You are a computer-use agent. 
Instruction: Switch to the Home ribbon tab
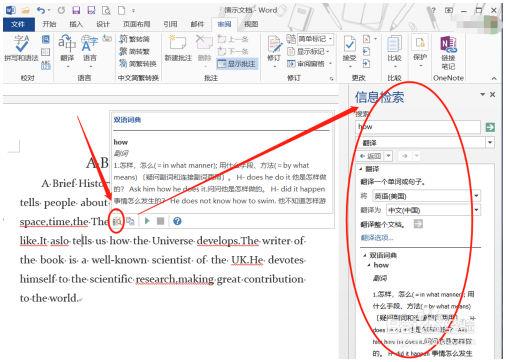(x=49, y=24)
